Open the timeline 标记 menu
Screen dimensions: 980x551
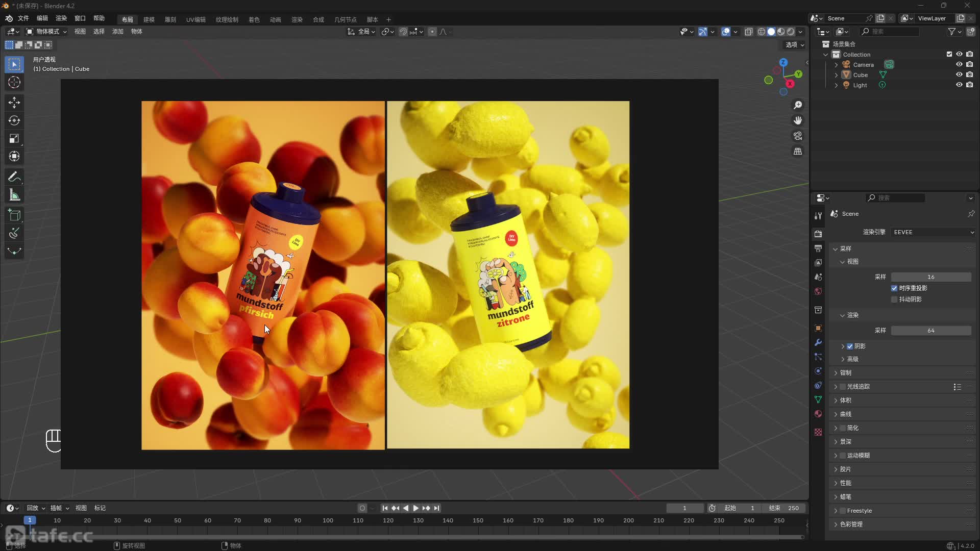(100, 508)
